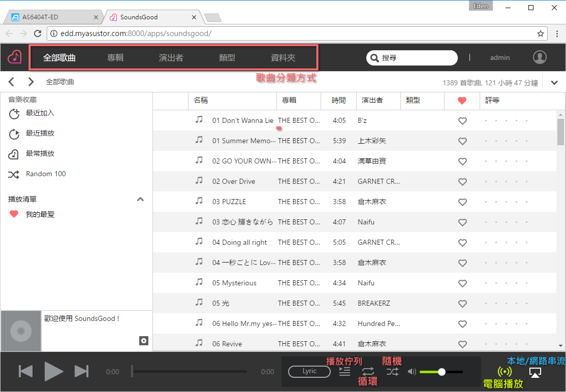Click the 最近加入 recently added icon

14,114
